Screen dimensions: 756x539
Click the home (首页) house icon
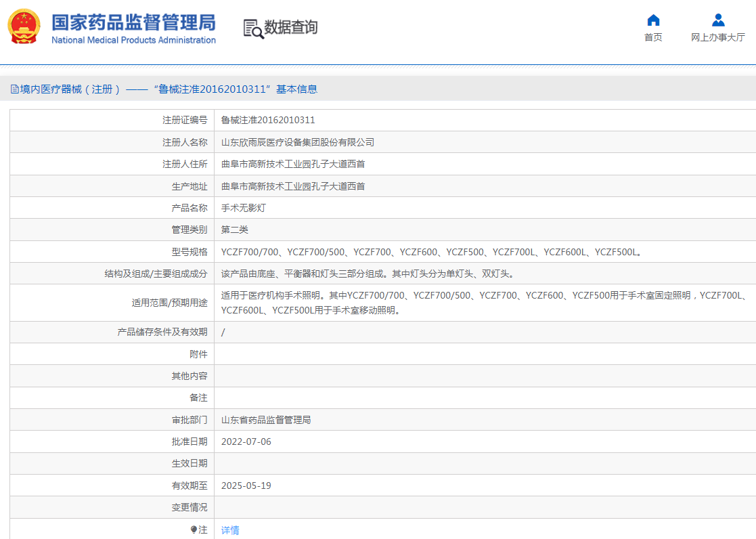coord(653,20)
